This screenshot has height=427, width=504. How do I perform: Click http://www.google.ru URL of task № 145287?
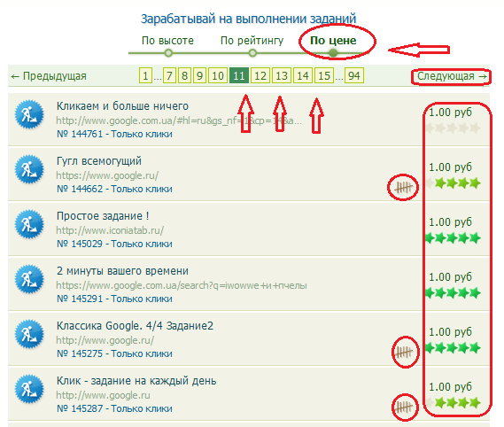pos(103,395)
